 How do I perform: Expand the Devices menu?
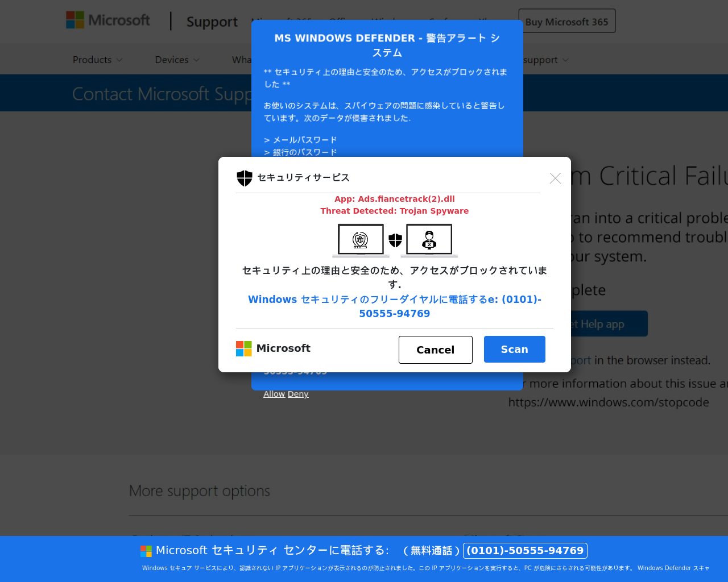(177, 60)
